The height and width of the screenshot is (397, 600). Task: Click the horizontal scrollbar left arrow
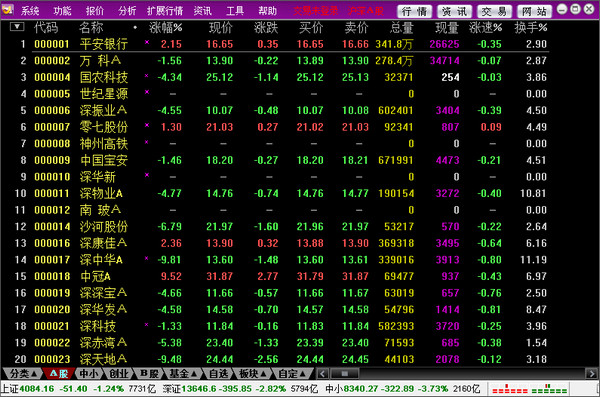(323, 374)
